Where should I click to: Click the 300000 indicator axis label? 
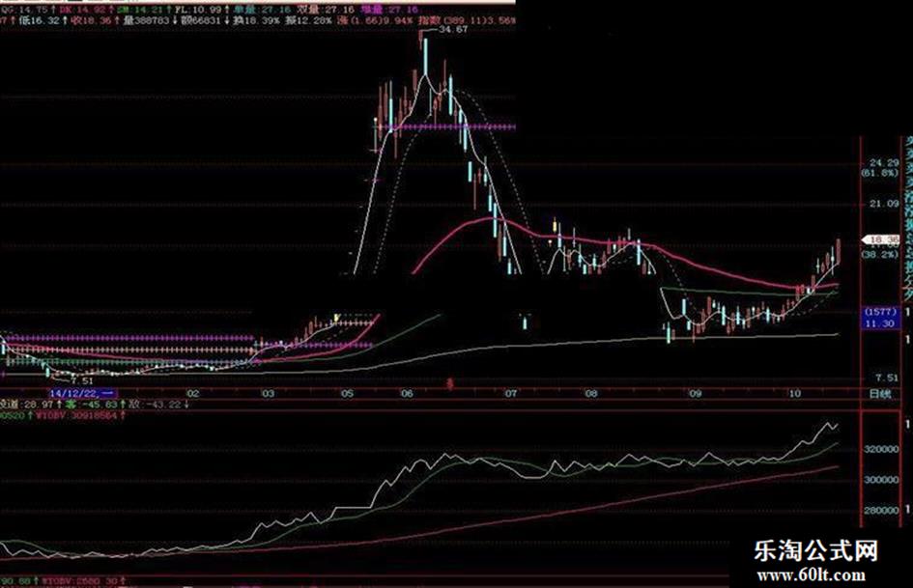tap(881, 480)
